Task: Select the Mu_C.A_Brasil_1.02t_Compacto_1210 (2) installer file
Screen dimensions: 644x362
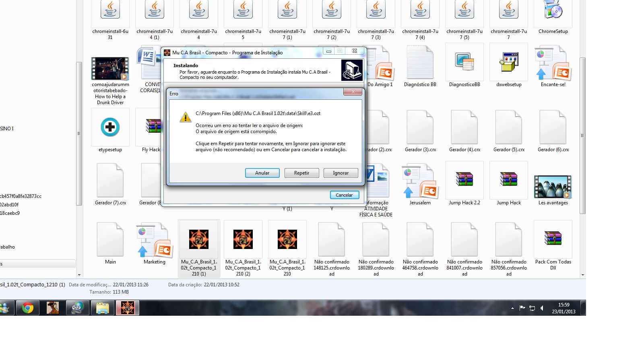Action: point(243,240)
